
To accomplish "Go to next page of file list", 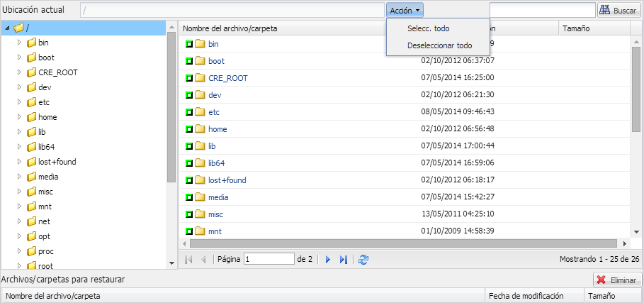I will pos(328,260).
